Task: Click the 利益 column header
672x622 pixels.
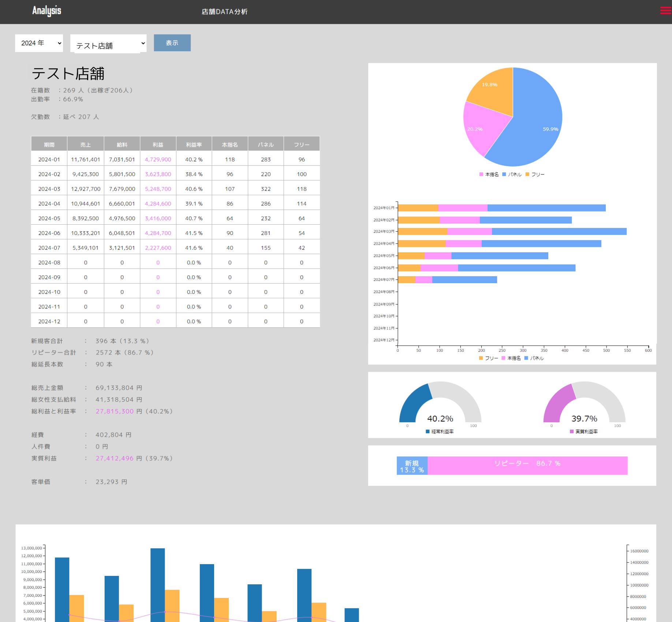Action: [x=158, y=144]
